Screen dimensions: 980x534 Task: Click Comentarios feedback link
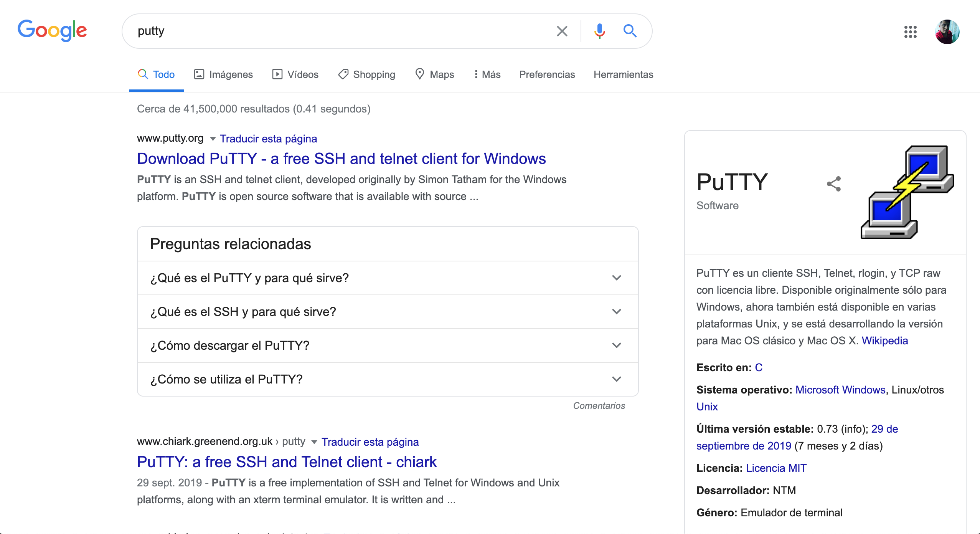coord(599,406)
